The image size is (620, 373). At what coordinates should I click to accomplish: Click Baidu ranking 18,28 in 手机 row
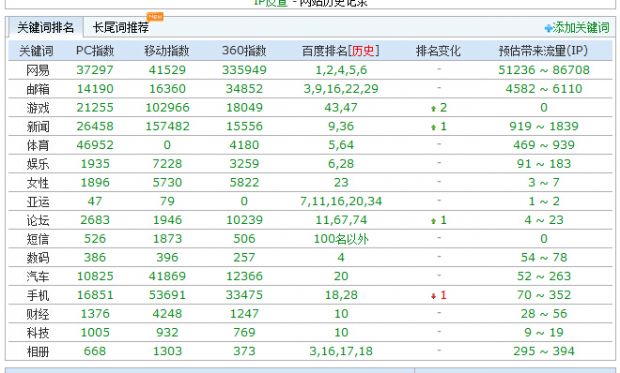(341, 295)
